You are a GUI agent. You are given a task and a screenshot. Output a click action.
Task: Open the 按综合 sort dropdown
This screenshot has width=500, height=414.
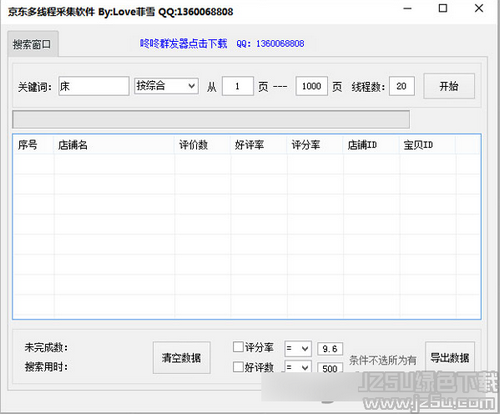166,86
